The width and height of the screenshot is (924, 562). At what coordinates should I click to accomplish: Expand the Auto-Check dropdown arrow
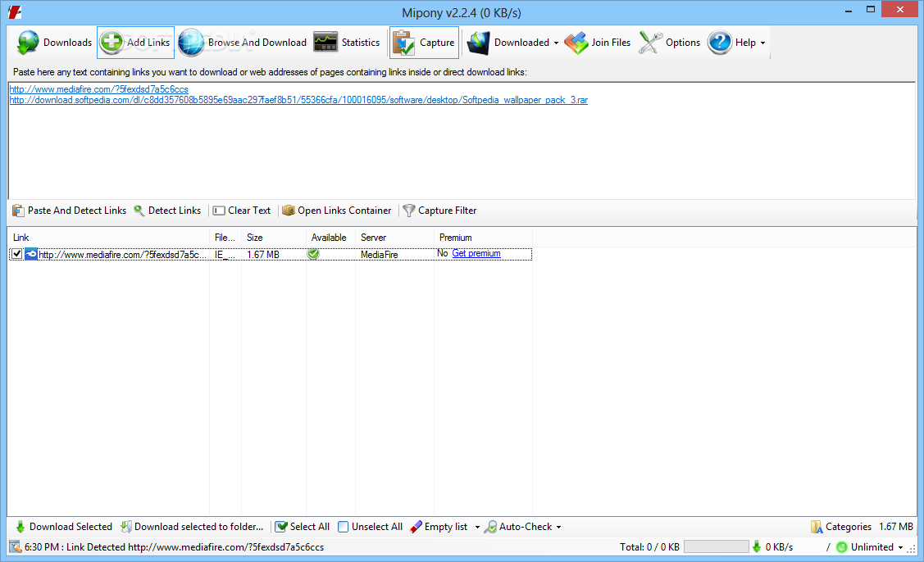pyautogui.click(x=558, y=528)
